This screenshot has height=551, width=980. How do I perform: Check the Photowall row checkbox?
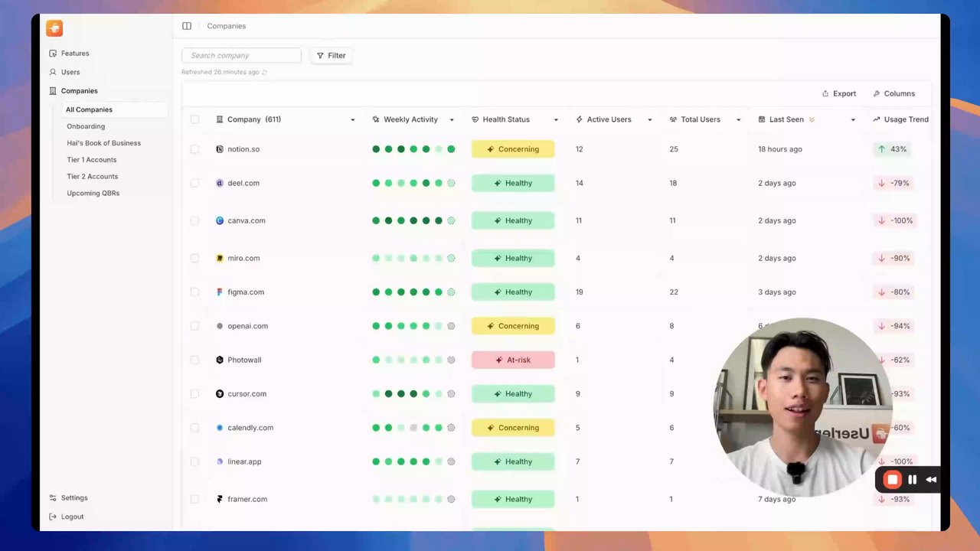point(194,360)
